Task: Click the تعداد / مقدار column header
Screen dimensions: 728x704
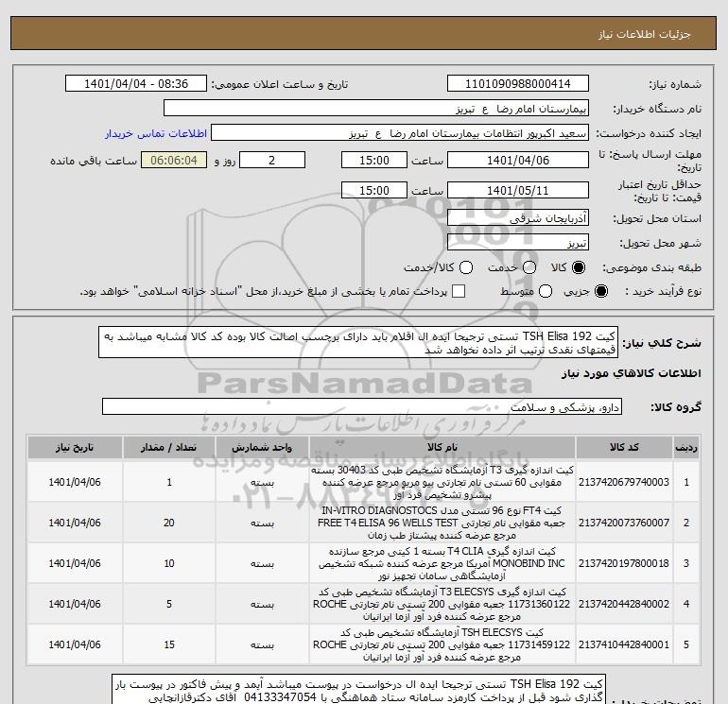Action: [x=169, y=447]
